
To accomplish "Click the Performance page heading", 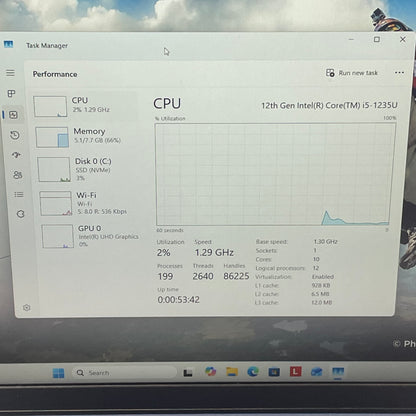I will tap(55, 74).
